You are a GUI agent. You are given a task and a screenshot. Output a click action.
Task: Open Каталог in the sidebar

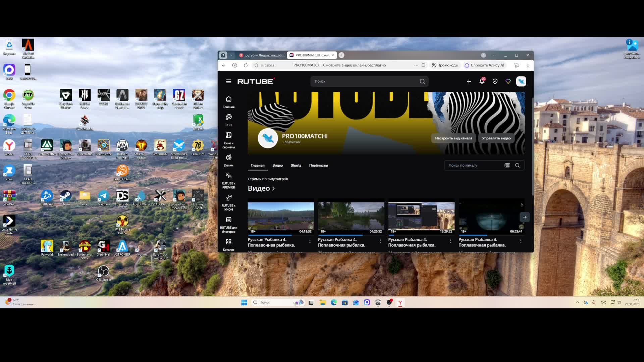coord(229,245)
